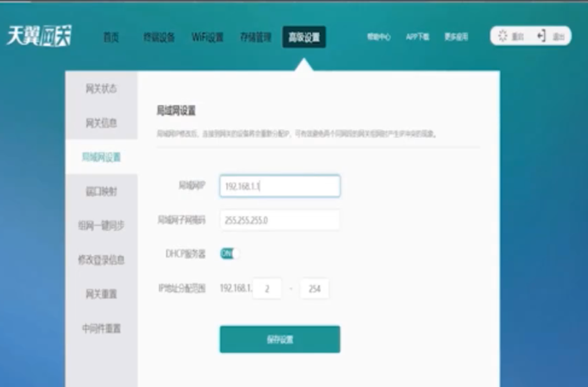This screenshot has width=588, height=387.
Task: Open 更多应用 link
Action: (x=456, y=37)
